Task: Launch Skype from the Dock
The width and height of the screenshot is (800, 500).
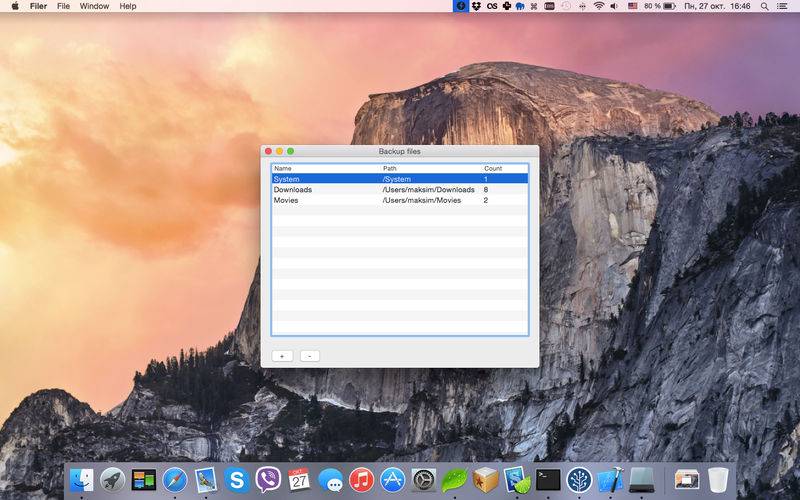Action: click(237, 480)
